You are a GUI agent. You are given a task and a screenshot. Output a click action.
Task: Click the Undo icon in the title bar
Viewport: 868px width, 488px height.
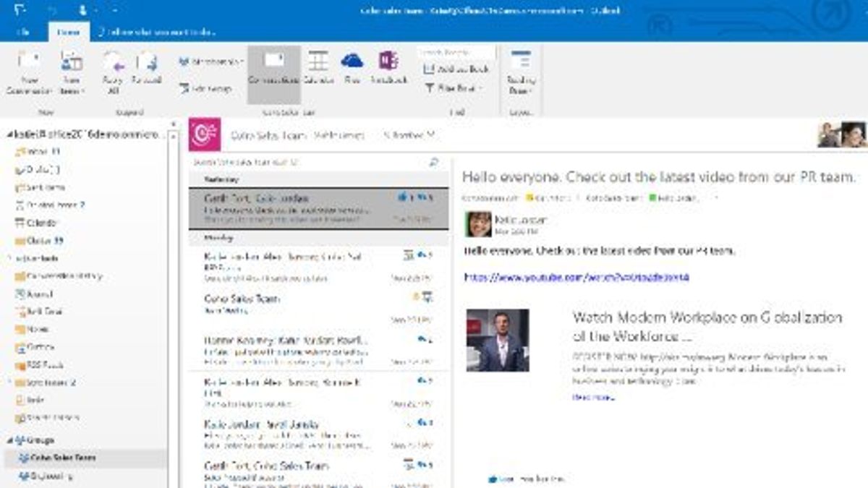coord(52,10)
